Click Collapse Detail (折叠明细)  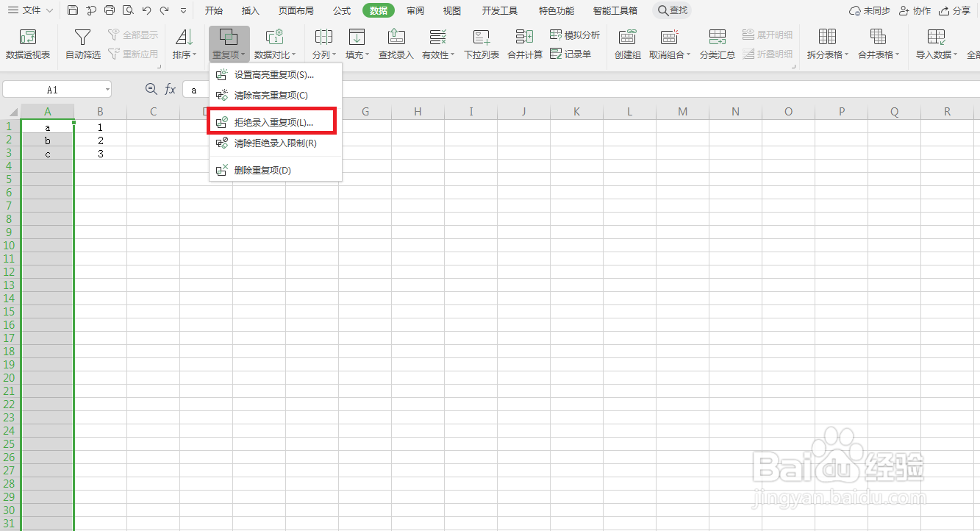point(768,54)
